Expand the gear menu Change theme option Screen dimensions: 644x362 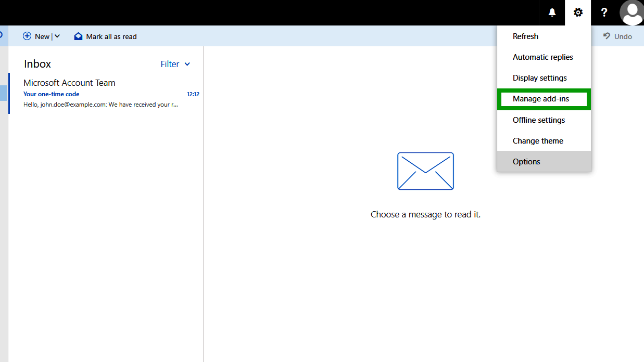pyautogui.click(x=538, y=140)
